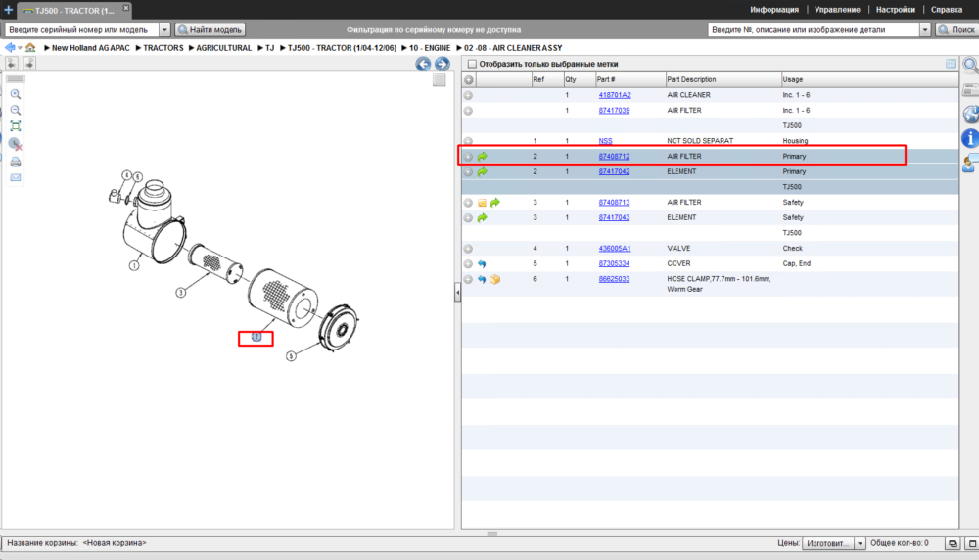
Task: Open the NSS part link
Action: [x=605, y=141]
